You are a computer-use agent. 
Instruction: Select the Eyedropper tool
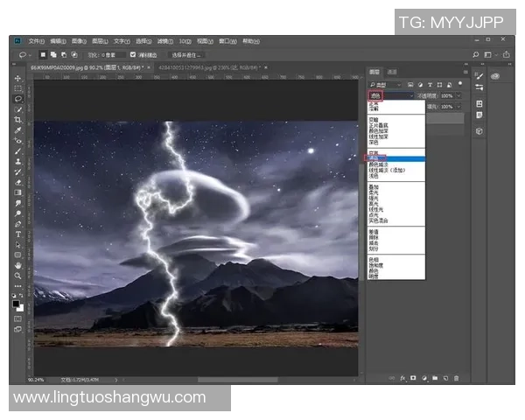tap(17, 129)
